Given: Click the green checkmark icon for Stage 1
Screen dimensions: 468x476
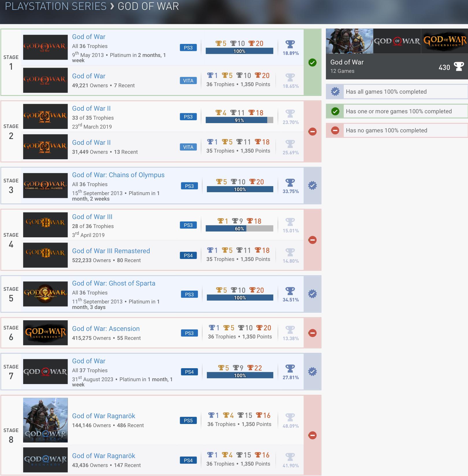Looking at the screenshot, I should click(312, 62).
